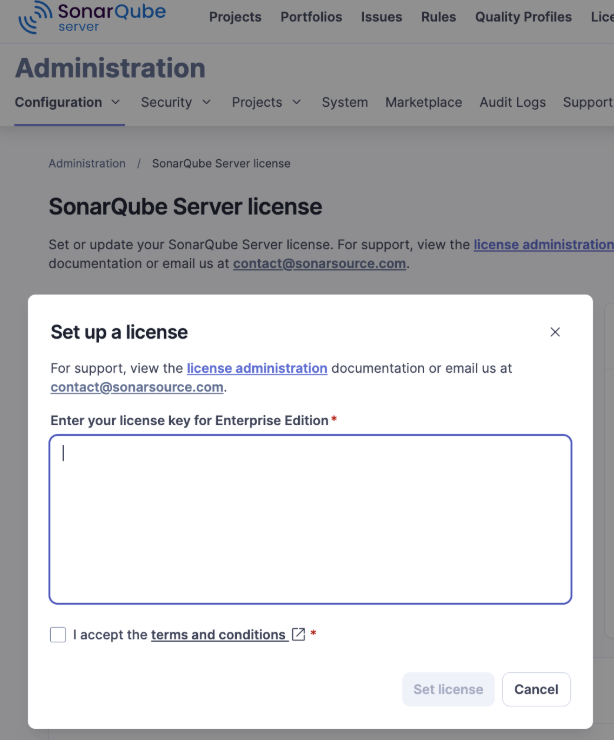Open license administration link in dialog
The width and height of the screenshot is (614, 740).
point(257,368)
